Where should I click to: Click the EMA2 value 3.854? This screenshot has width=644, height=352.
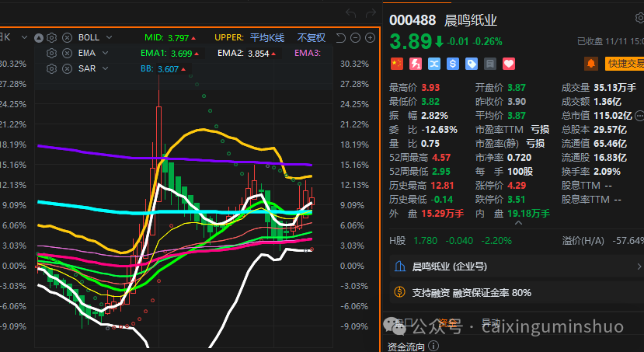[259, 54]
